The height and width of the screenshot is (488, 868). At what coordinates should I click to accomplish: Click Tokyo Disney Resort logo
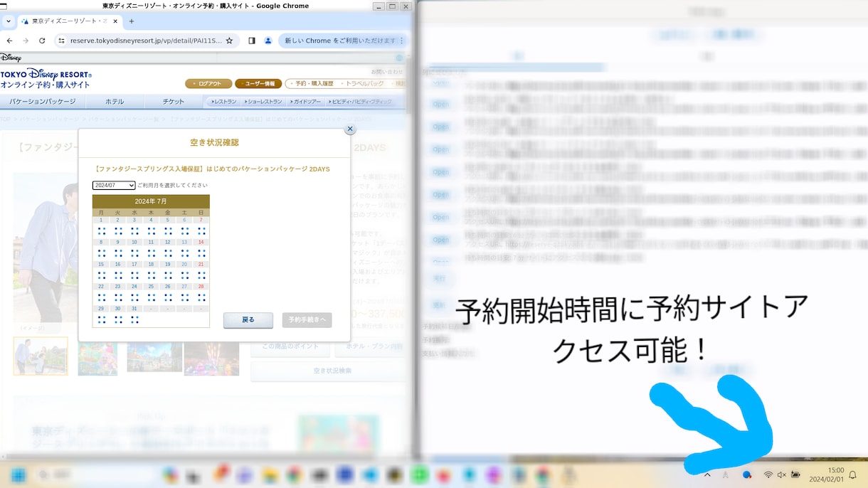[x=46, y=78]
